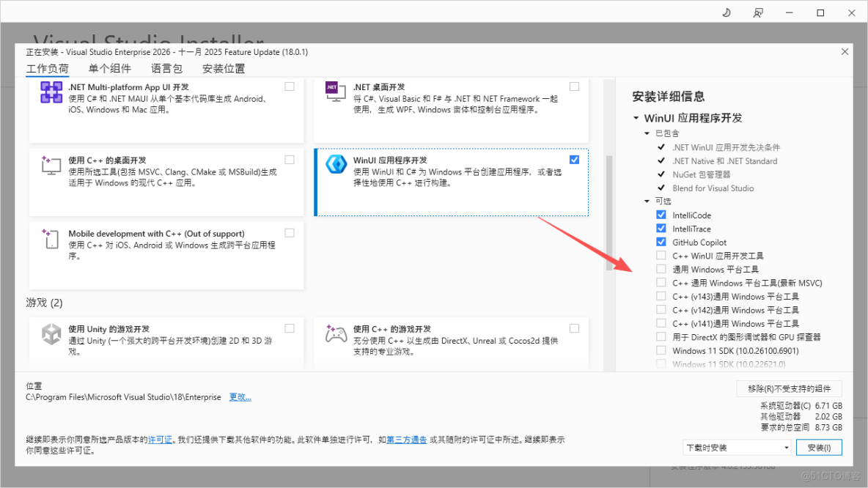Click the .NET Multi-platform App UI 开发 icon
Image resolution: width=868 pixels, height=488 pixels.
tap(51, 93)
